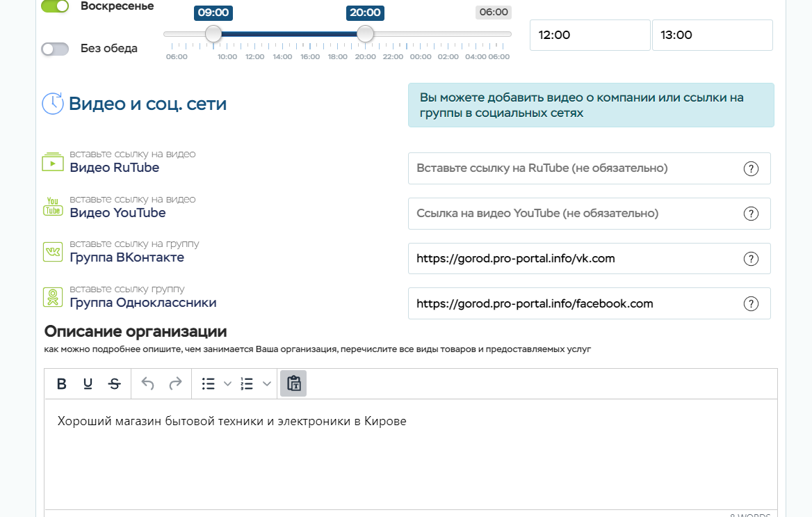
Task: Expand the numbered list style dropdown
Action: (267, 384)
